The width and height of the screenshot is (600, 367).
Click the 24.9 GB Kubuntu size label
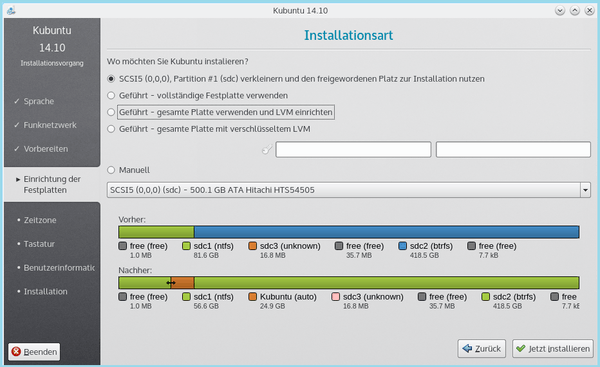click(x=272, y=306)
